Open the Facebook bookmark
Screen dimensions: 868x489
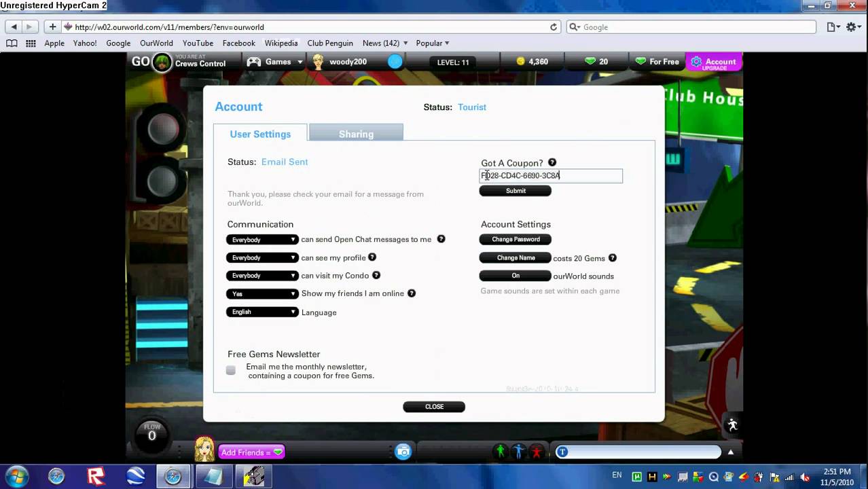click(x=238, y=43)
